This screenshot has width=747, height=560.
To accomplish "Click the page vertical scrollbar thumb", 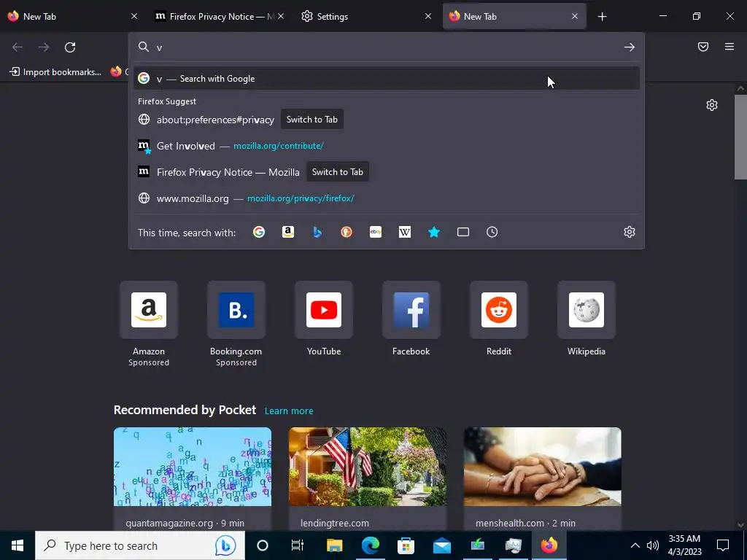I will (740, 137).
